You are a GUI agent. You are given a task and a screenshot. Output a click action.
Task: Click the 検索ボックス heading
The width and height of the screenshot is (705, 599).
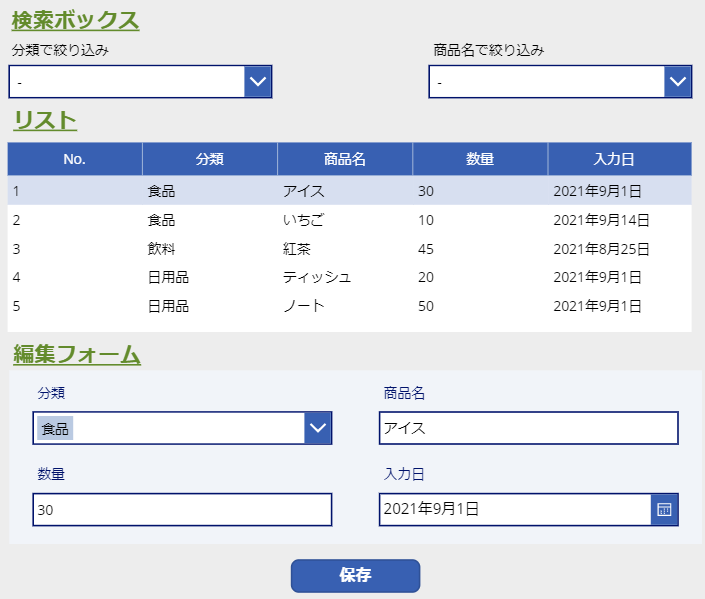point(76,21)
